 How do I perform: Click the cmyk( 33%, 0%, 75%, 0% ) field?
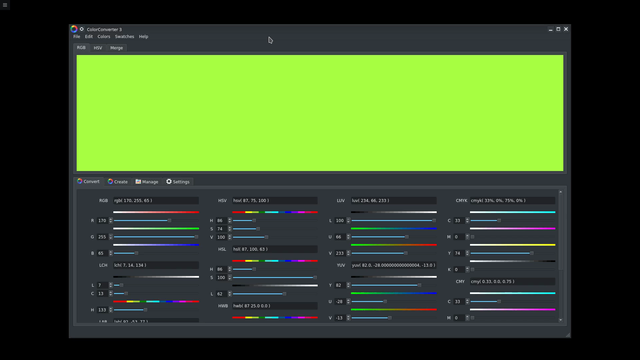coord(512,200)
